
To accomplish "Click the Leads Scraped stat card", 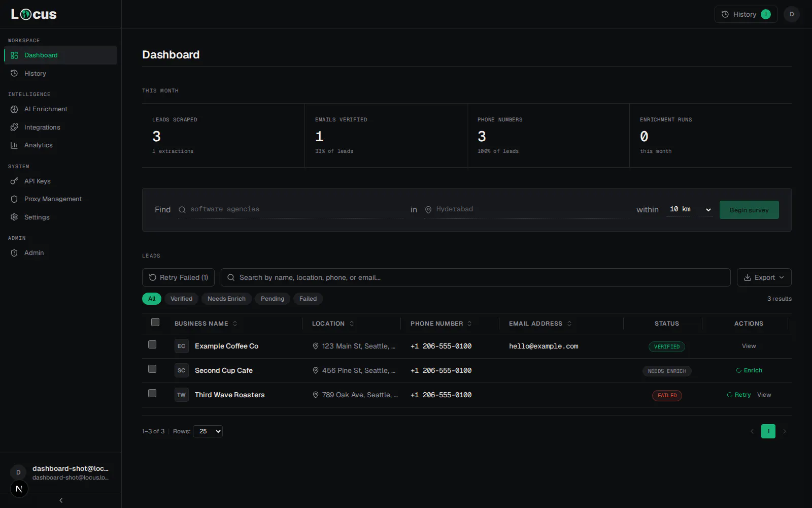I will [x=223, y=135].
